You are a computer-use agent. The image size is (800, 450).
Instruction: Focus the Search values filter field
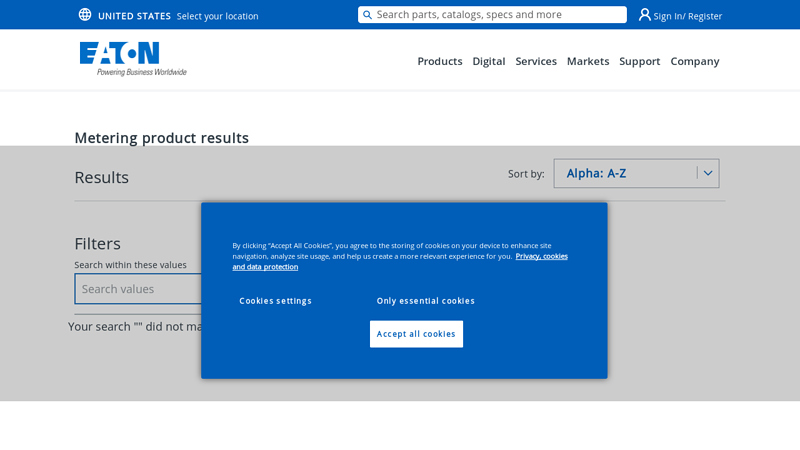140,289
